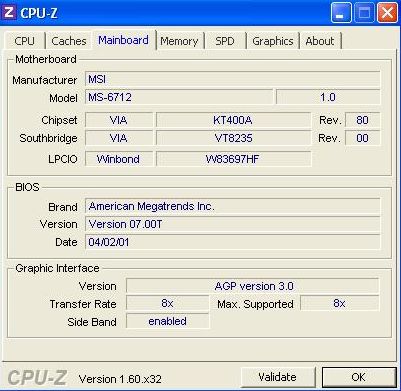Select the KT400A chipset field
This screenshot has height=391, width=401.
pyautogui.click(x=233, y=120)
